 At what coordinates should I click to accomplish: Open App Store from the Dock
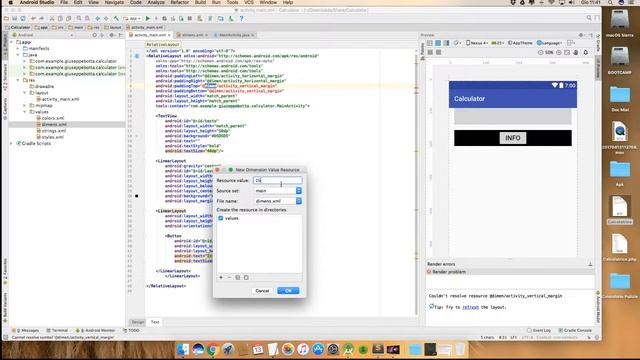[x=318, y=349]
